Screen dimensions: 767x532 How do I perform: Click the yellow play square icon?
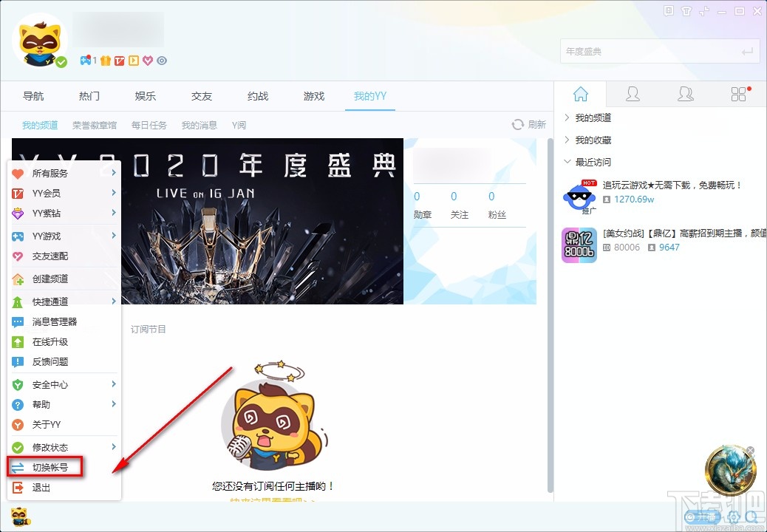point(134,61)
